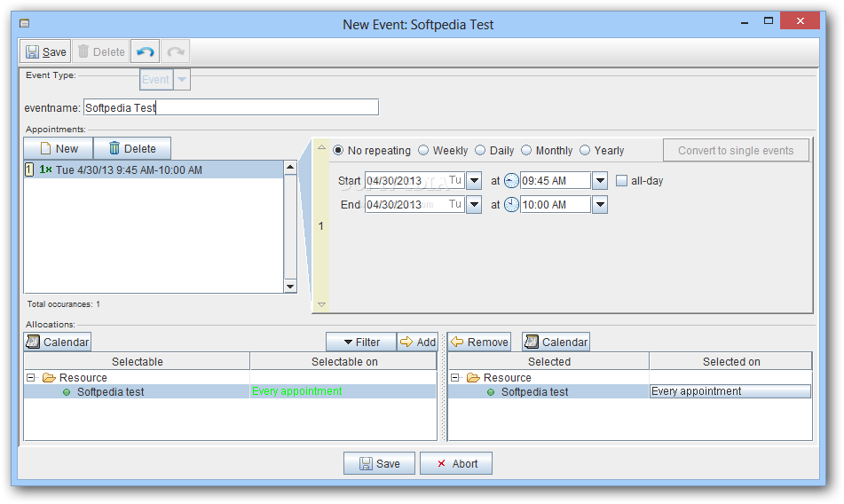Click the End time clock icon
Viewport: 844px width, 504px height.
(511, 204)
